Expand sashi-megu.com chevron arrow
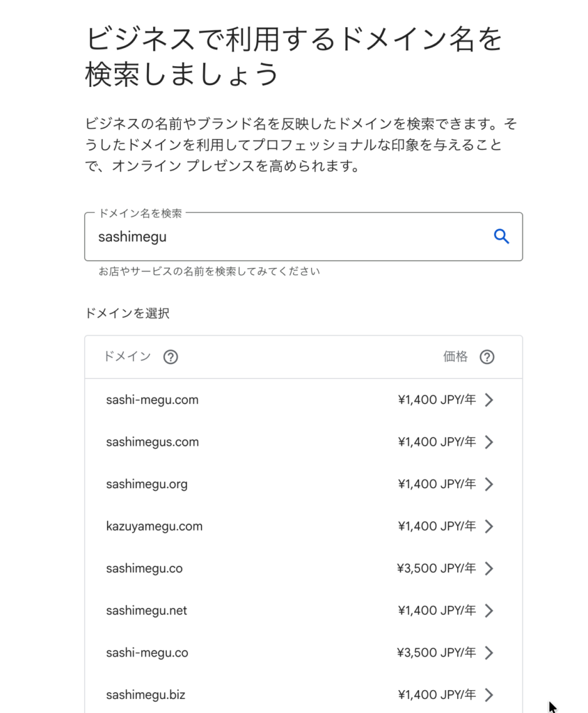 [x=489, y=400]
